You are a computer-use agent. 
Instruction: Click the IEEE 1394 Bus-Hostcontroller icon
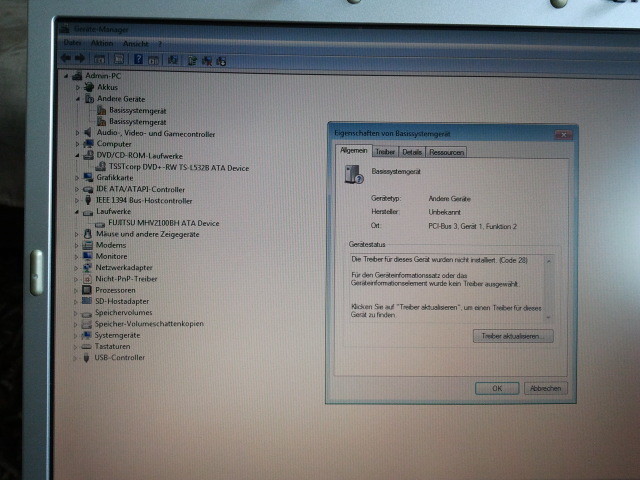pyautogui.click(x=88, y=200)
